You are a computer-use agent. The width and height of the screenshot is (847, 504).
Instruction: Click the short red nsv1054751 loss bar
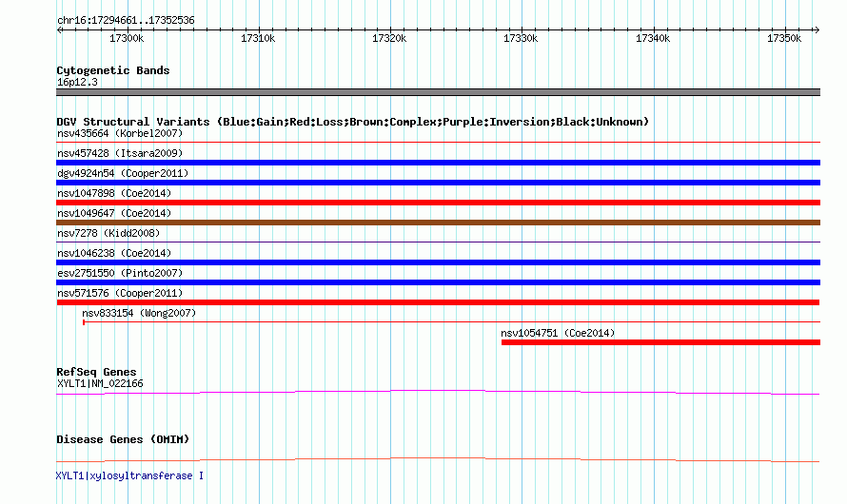point(660,342)
